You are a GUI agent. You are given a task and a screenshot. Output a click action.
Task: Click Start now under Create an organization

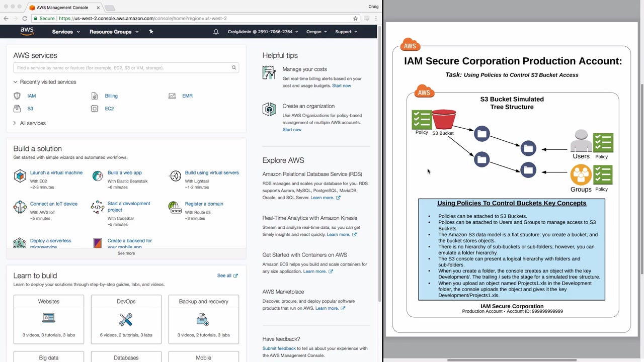[x=292, y=130]
